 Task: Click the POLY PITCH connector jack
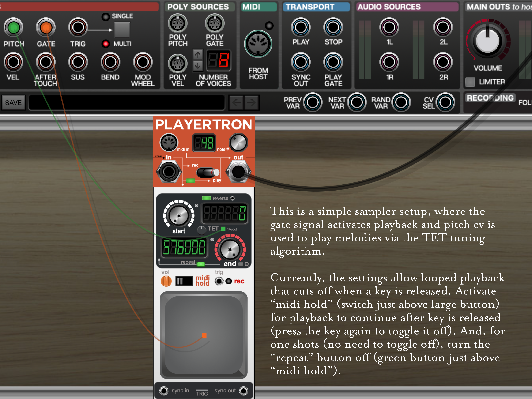[x=177, y=23]
